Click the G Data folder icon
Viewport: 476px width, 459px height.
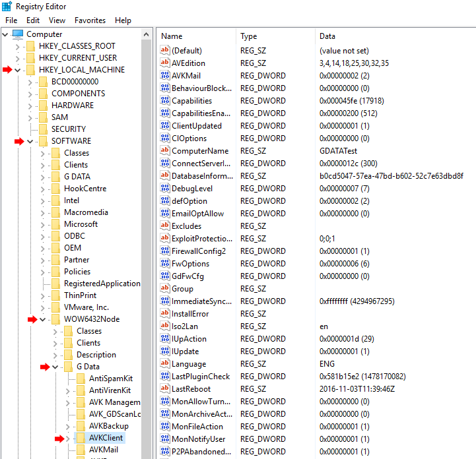coord(68,367)
